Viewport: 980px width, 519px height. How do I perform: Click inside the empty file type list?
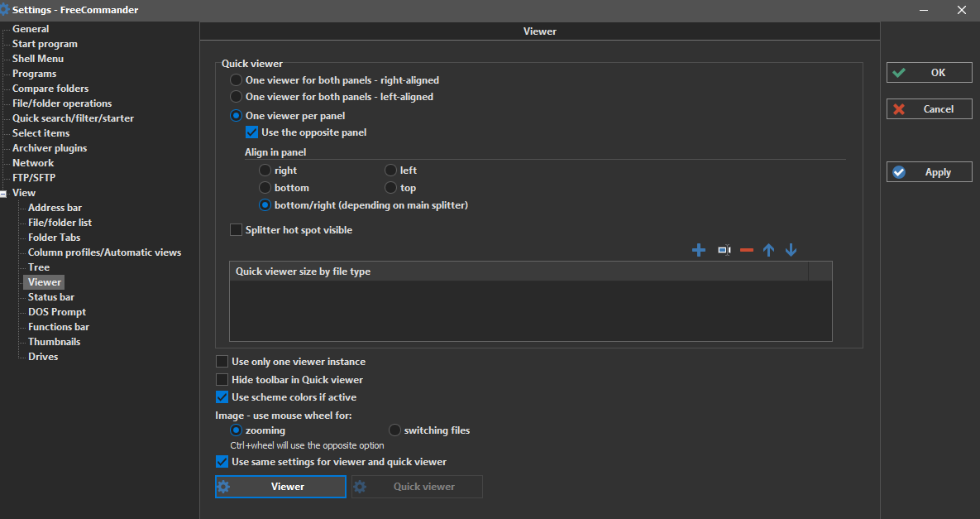click(531, 310)
